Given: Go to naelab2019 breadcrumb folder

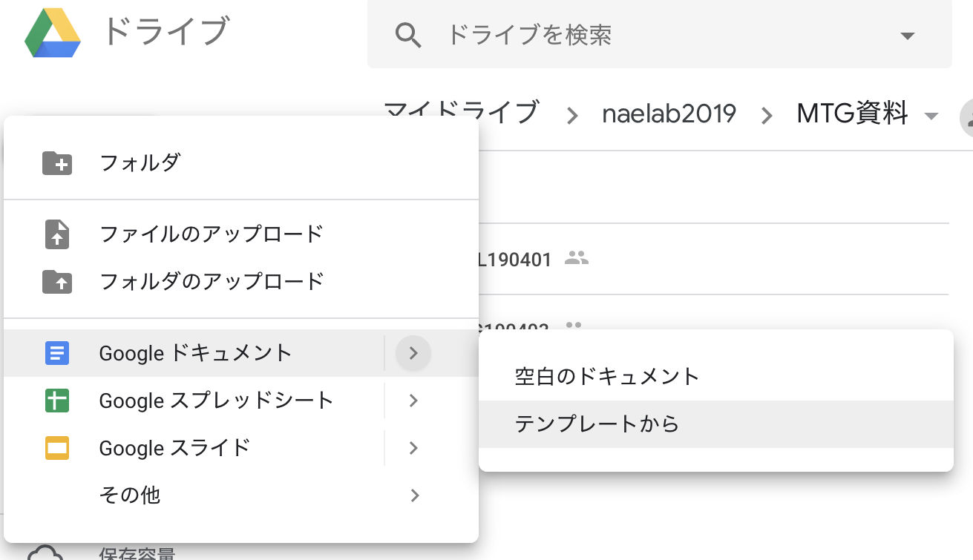Looking at the screenshot, I should [669, 114].
